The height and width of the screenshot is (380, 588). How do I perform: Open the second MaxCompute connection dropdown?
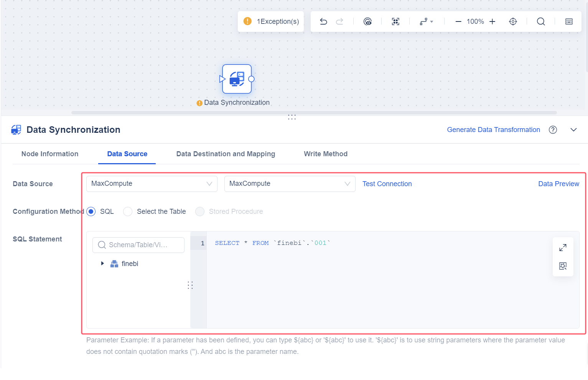290,184
